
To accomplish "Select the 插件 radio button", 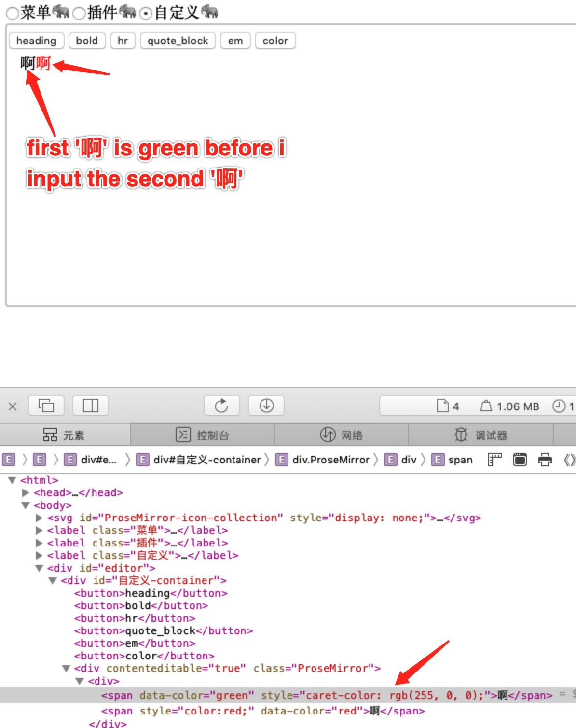I will point(78,14).
